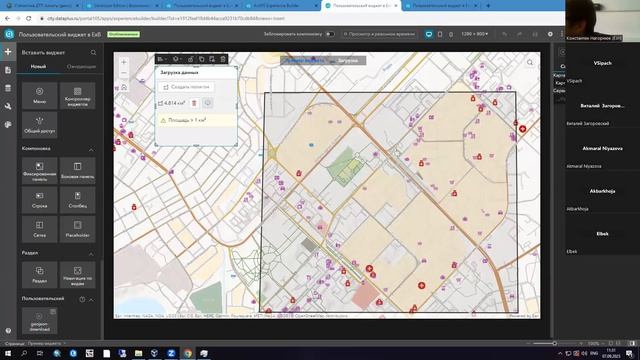Viewport: 640px width, 360px height.
Task: Open the Data panel in left sidebar
Action: pos(8,88)
